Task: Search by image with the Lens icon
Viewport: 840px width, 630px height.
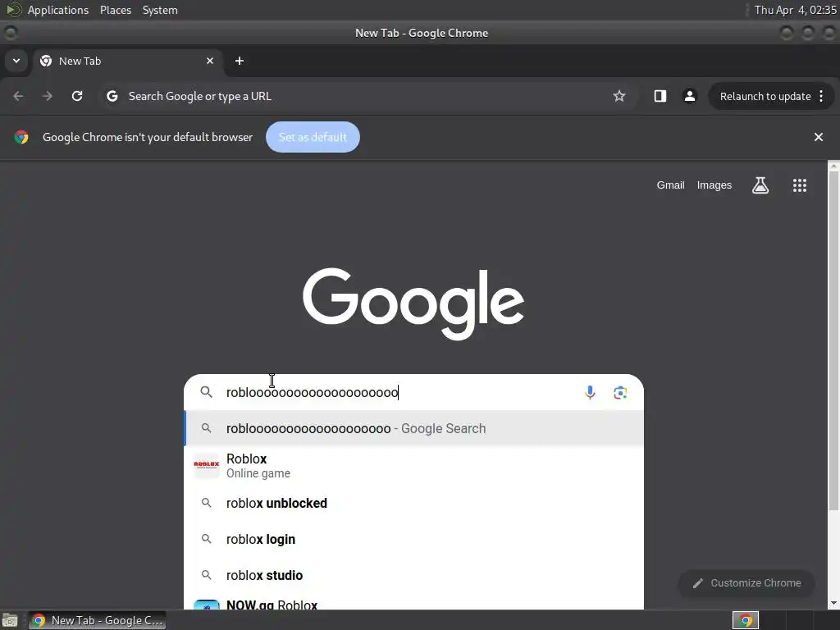Action: pos(620,393)
